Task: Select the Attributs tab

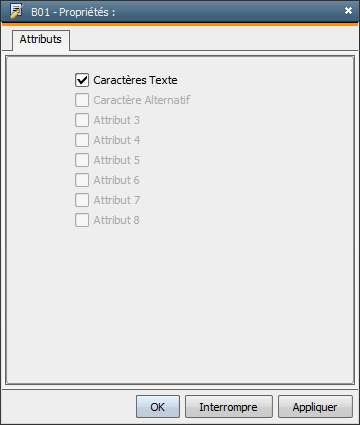Action: (x=41, y=40)
